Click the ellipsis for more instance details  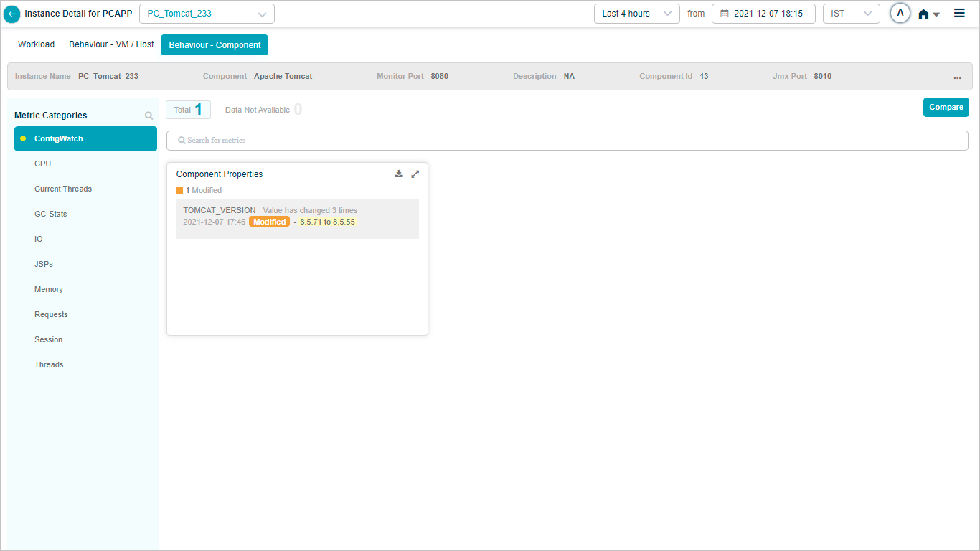coord(957,77)
